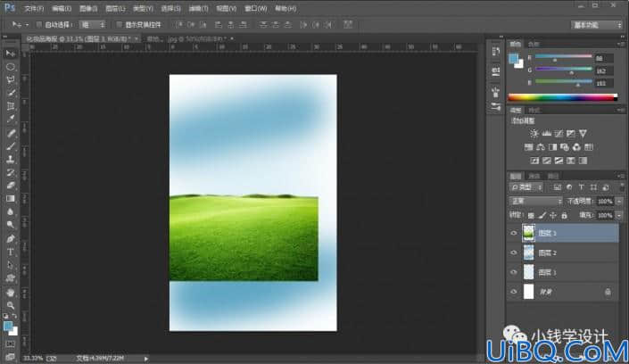Select layer 图层 2 by its name
629x364 pixels.
click(x=548, y=252)
